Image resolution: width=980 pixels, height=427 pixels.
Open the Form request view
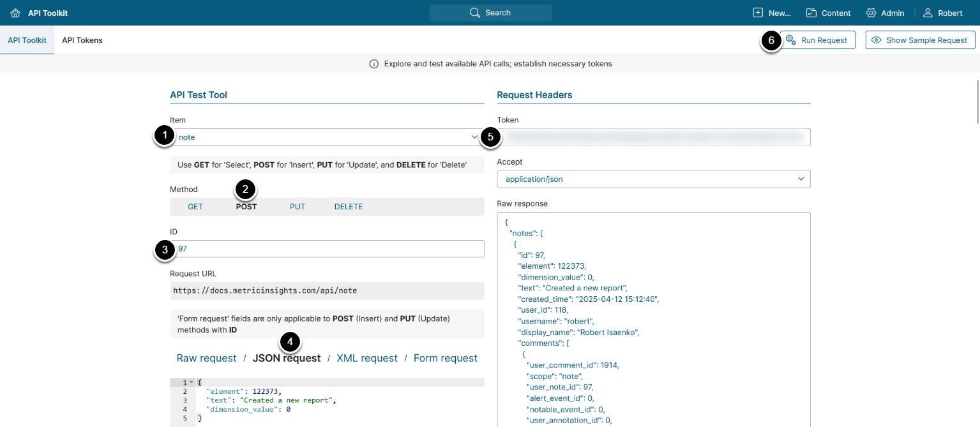pos(446,358)
